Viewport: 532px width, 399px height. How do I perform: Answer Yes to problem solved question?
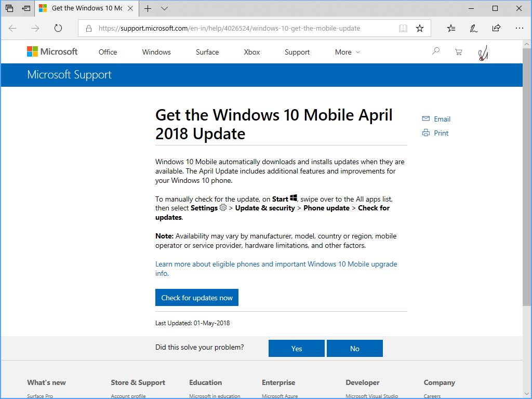click(297, 349)
